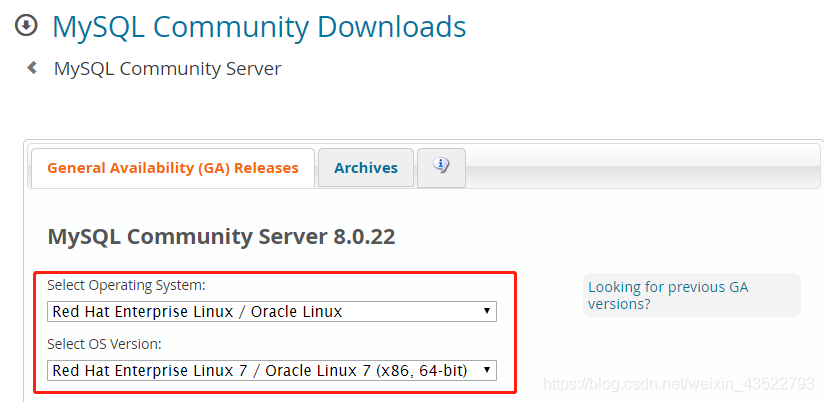
Task: Click the back chevron before MySQL Community Server
Action: click(32, 68)
